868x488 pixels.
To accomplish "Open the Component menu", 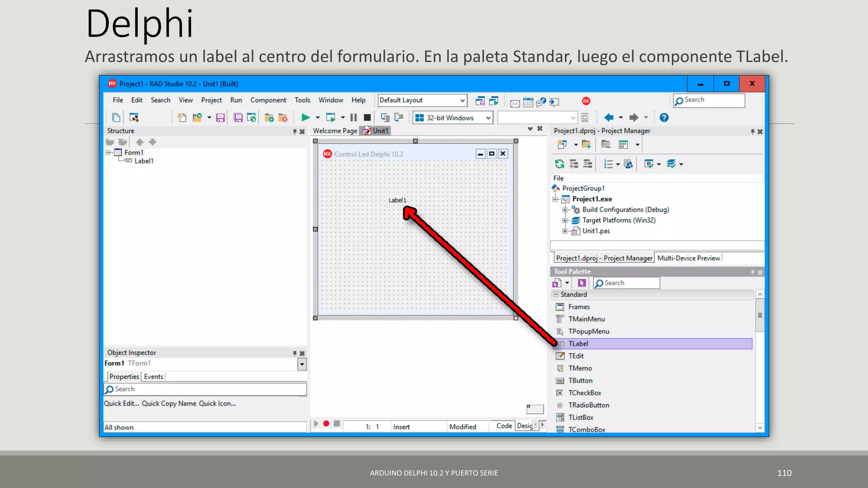I will 268,100.
